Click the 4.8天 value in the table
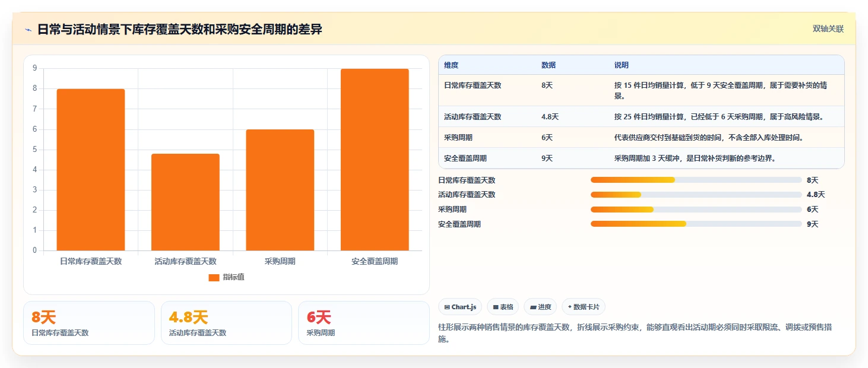This screenshot has width=868, height=368. pos(550,117)
